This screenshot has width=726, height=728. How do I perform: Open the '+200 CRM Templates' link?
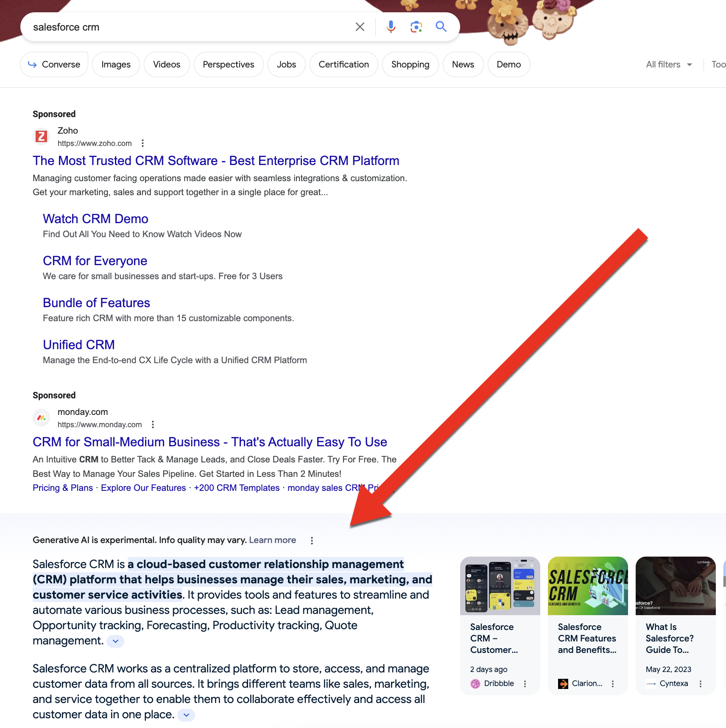click(x=237, y=488)
